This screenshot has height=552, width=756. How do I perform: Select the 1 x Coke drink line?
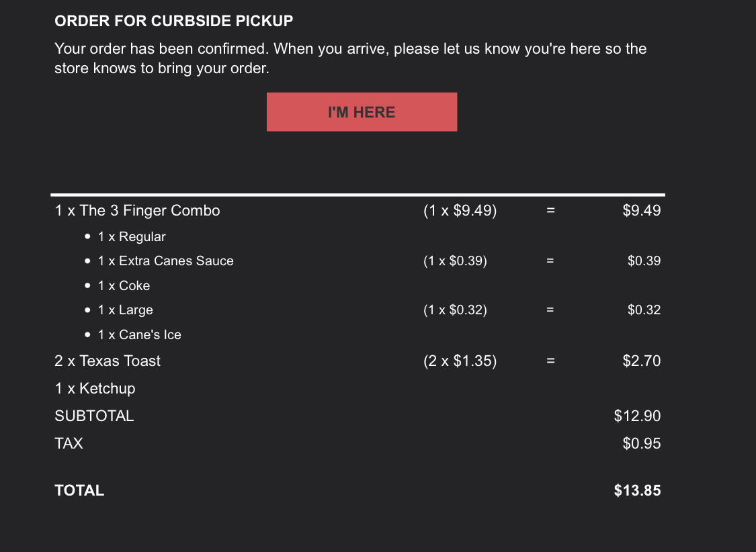(x=124, y=285)
